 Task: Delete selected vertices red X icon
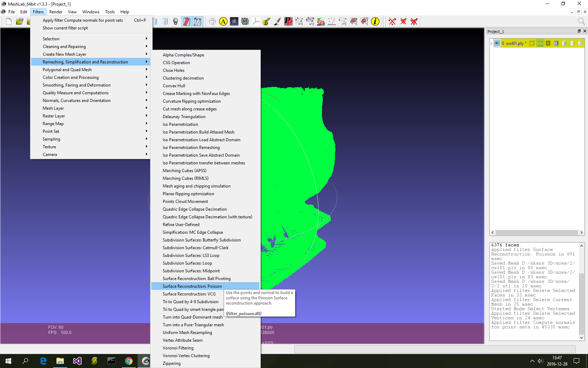[392, 22]
